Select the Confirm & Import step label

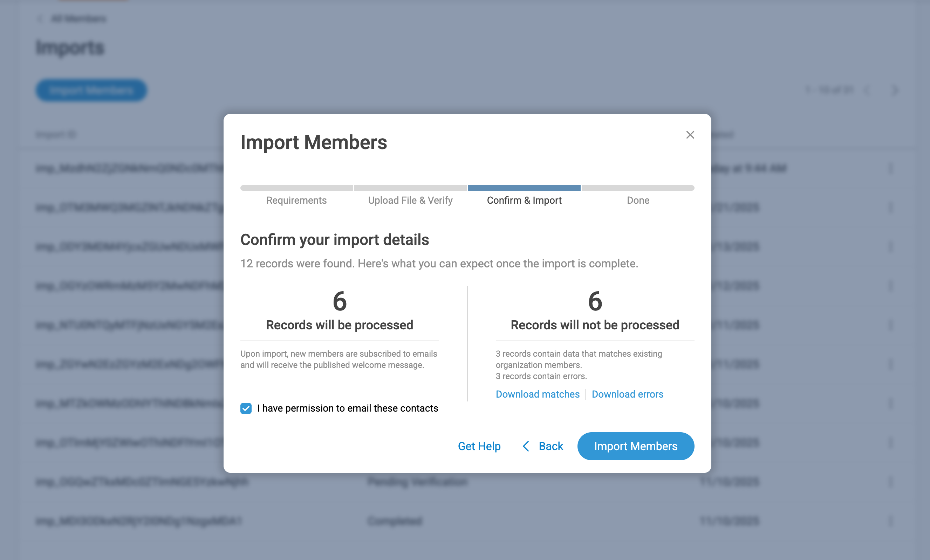click(x=524, y=200)
